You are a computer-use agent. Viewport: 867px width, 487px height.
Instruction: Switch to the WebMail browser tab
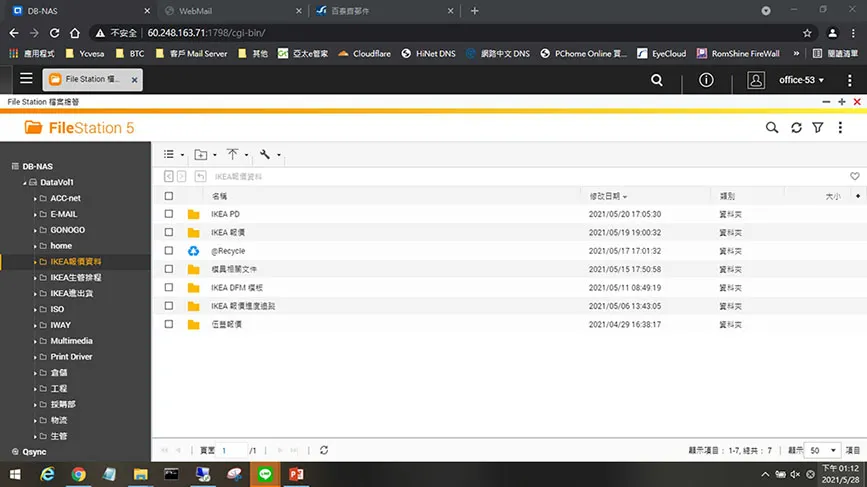click(232, 11)
